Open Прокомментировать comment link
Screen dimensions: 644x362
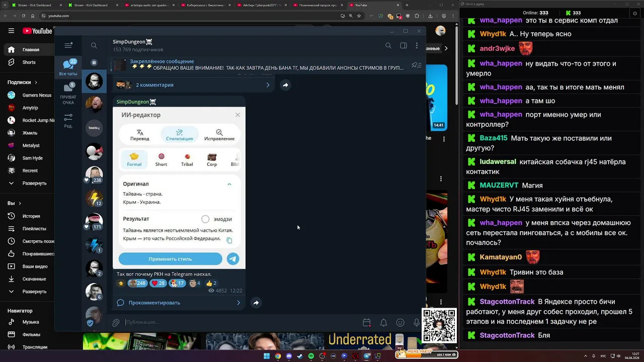tap(179, 303)
